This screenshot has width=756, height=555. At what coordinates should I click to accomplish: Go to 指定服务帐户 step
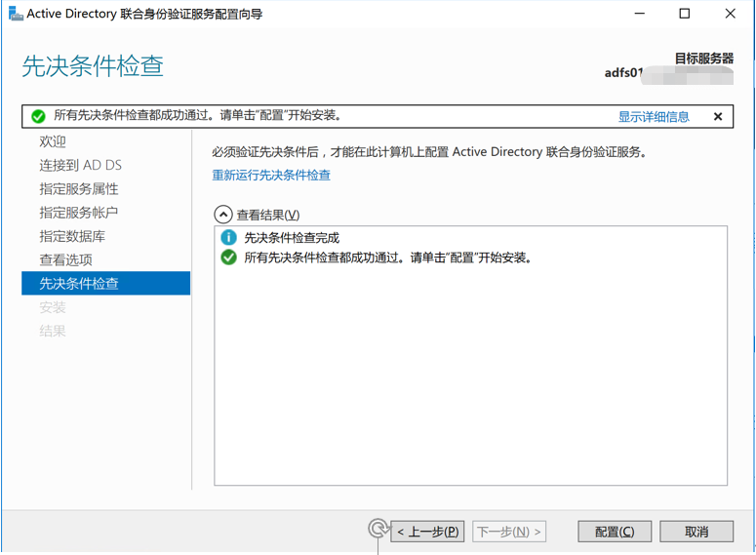79,213
